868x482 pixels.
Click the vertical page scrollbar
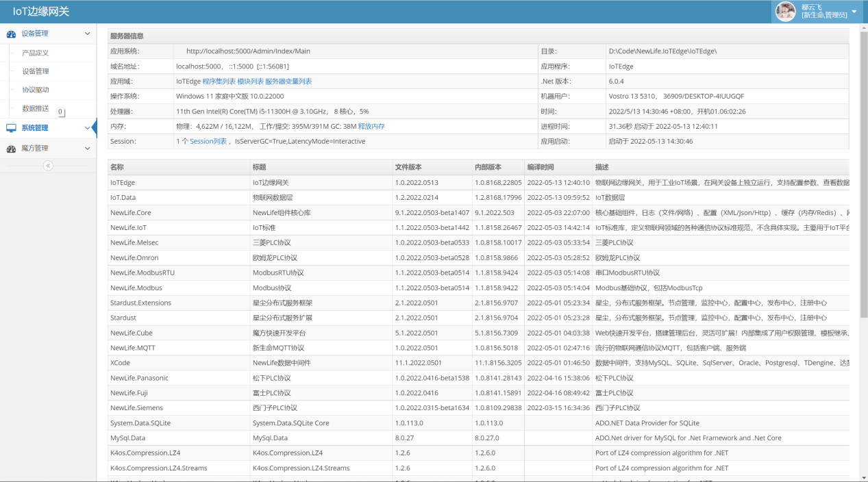[863, 171]
